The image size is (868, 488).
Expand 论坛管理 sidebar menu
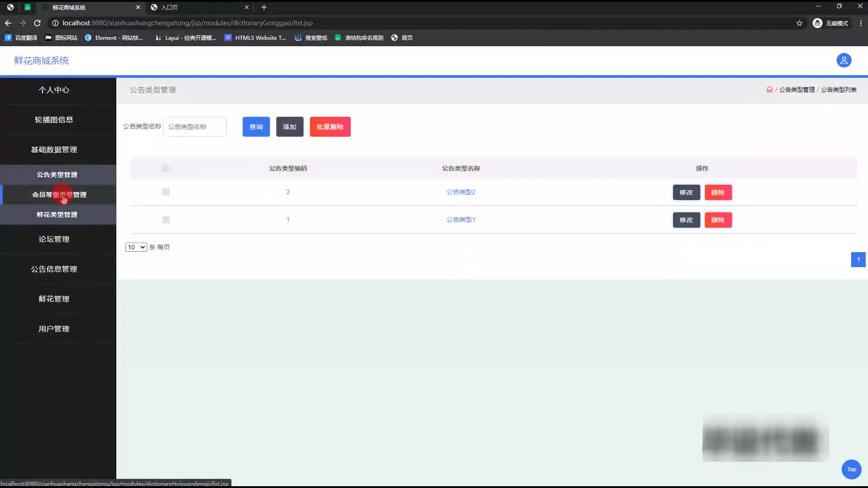[x=54, y=239]
